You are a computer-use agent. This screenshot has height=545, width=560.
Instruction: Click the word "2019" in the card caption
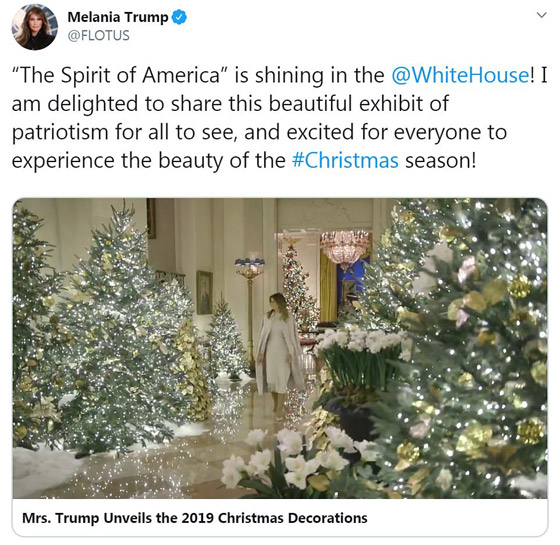(198, 518)
